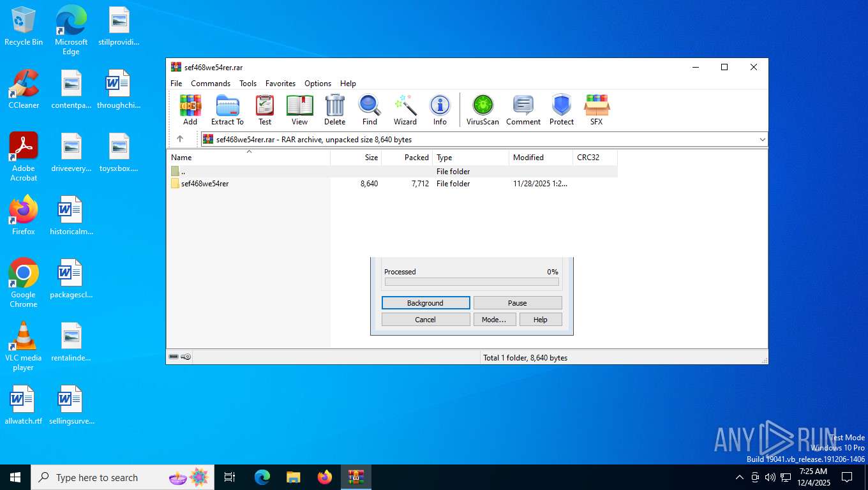The height and width of the screenshot is (490, 868).
Task: Click the Processed progress bar
Action: 472,282
